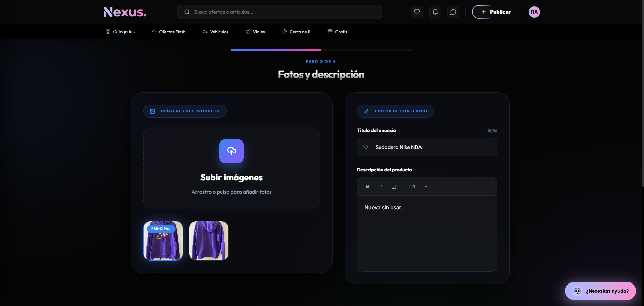
Task: Click the location pin icon by Cerca de ti
Action: (285, 32)
